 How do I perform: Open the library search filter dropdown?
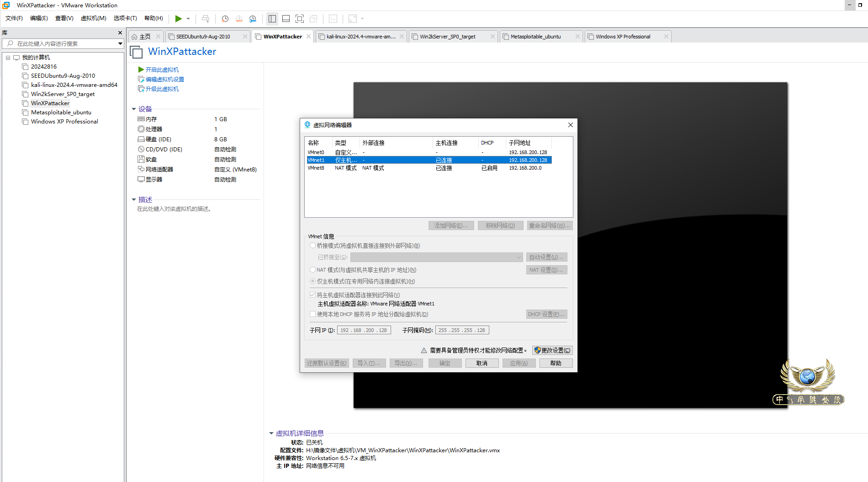click(120, 44)
